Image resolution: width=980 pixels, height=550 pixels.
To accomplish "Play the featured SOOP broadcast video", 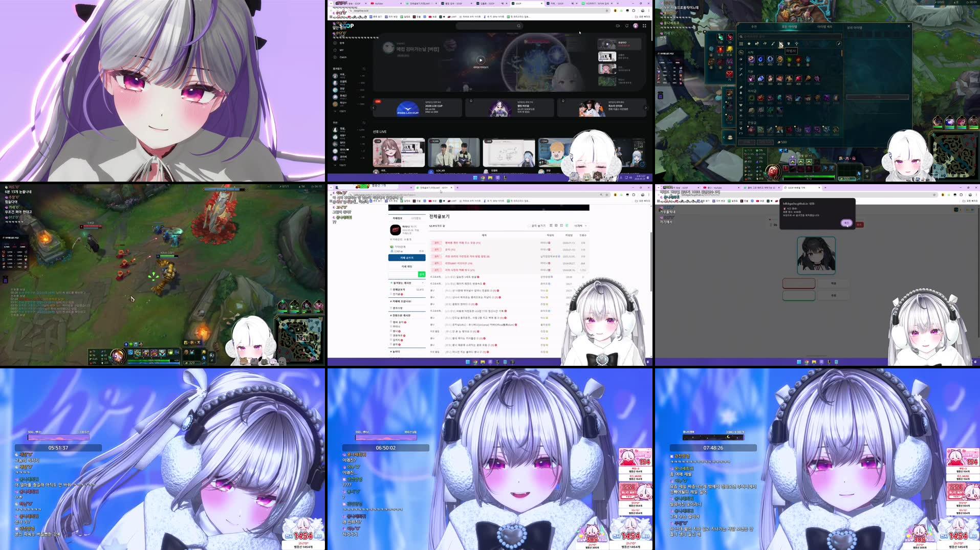I will pyautogui.click(x=481, y=60).
